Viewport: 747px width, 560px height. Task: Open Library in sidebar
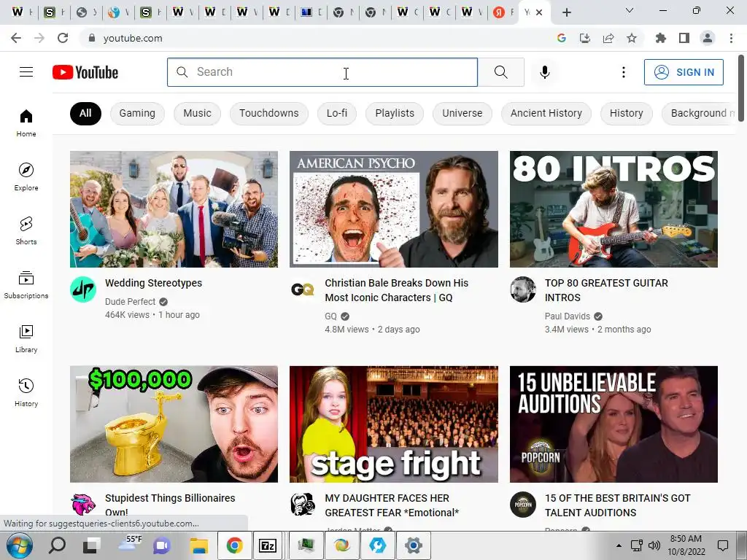pyautogui.click(x=26, y=338)
